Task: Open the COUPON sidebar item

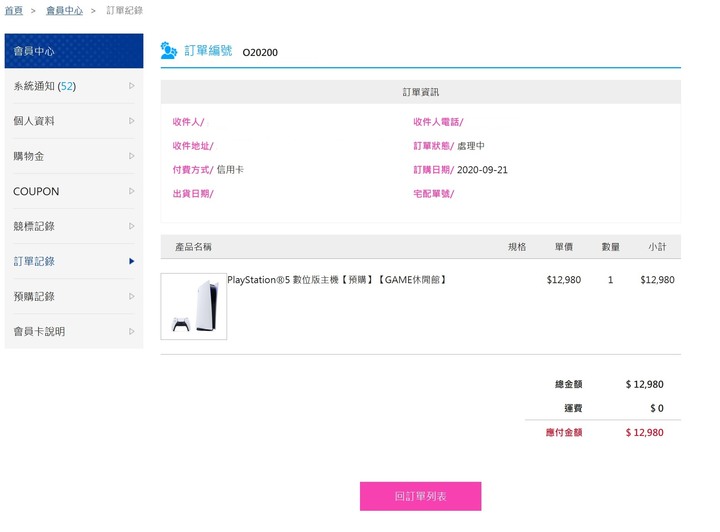Action: (x=74, y=191)
